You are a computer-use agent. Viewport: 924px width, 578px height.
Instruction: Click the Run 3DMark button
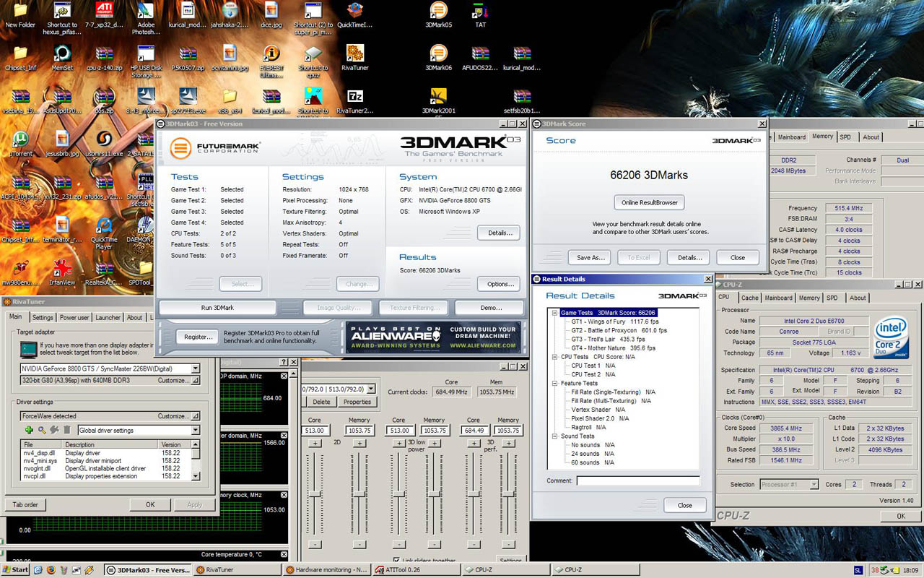point(217,308)
